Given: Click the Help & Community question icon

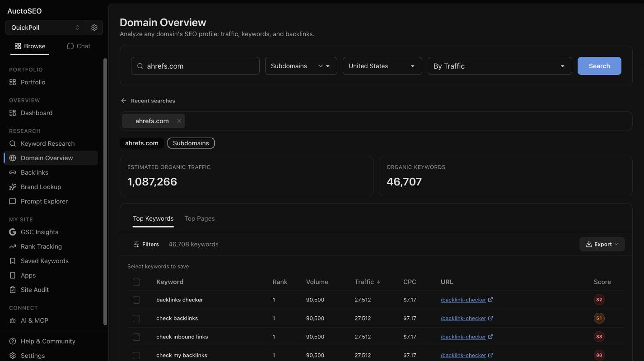Looking at the screenshot, I should point(13,341).
